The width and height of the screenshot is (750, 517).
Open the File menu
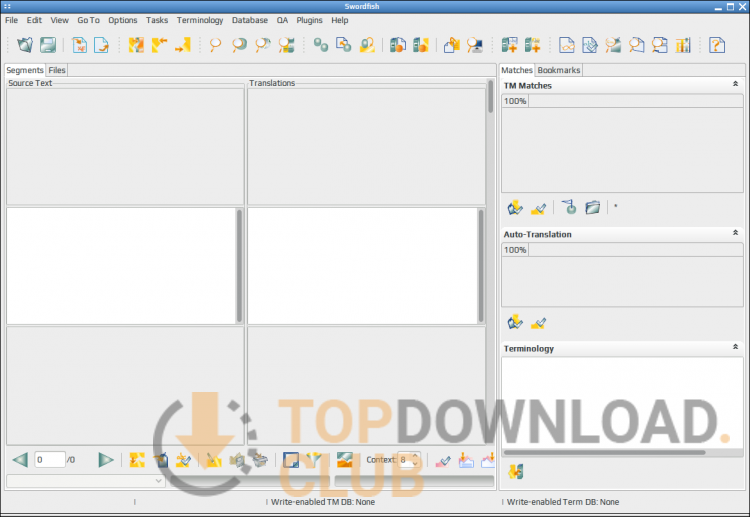pos(11,20)
